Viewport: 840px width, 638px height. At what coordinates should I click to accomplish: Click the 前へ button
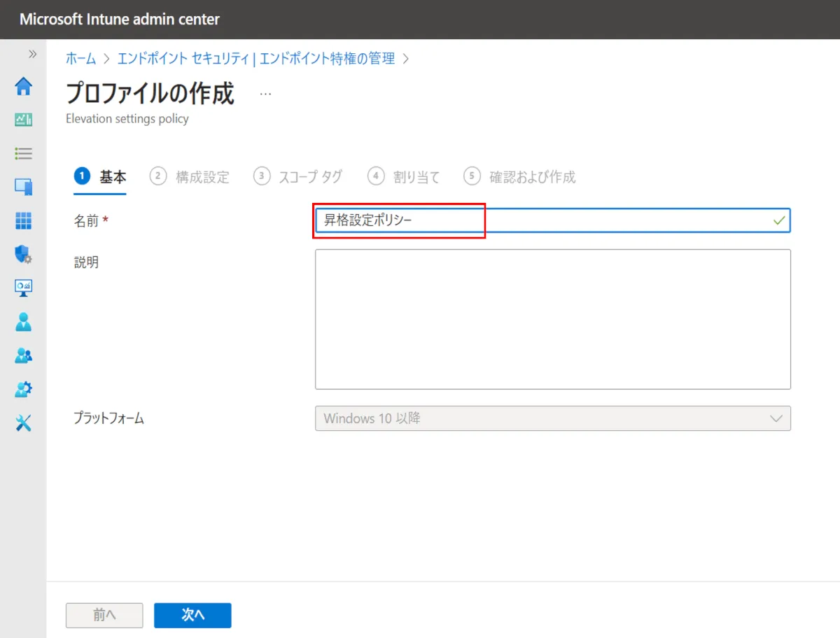[104, 615]
